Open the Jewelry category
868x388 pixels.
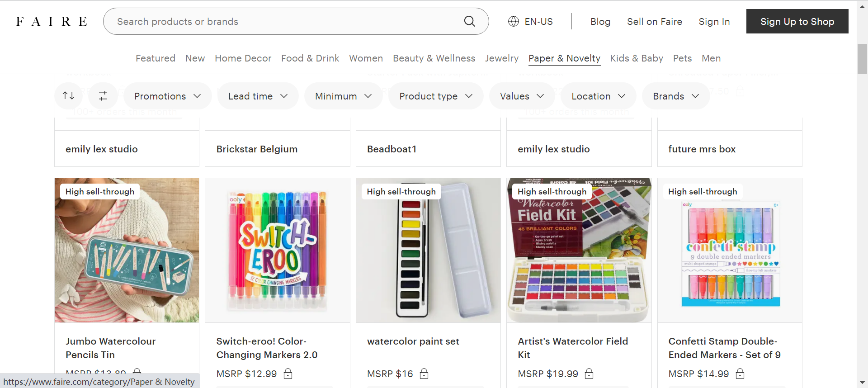point(502,58)
